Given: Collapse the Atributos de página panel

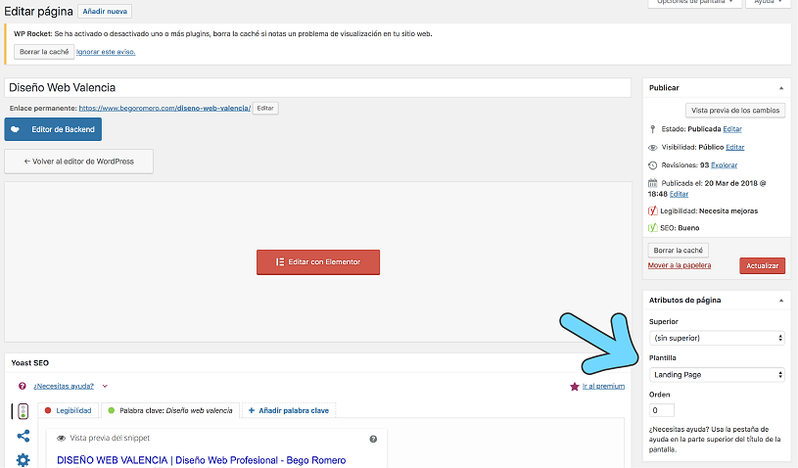Looking at the screenshot, I should pyautogui.click(x=781, y=301).
